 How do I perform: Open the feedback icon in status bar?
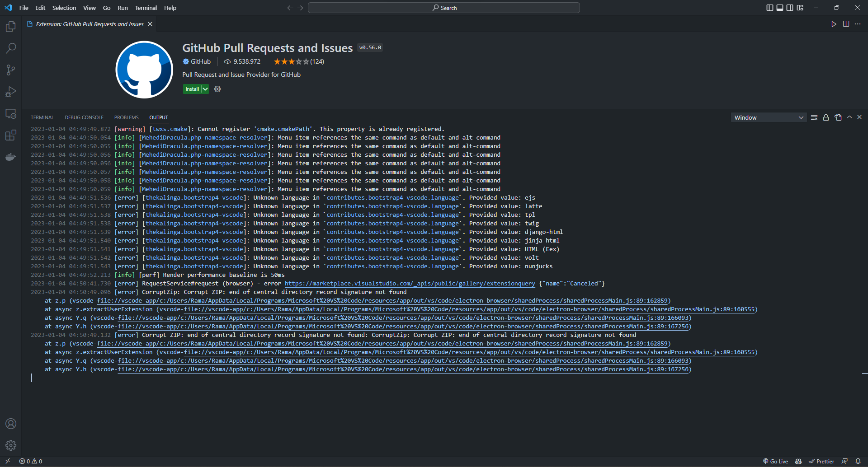tap(844, 461)
